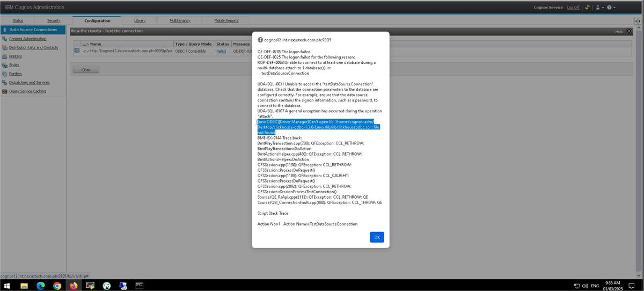Open the Status tab
Viewport: 644px width, 291px height.
point(18,20)
